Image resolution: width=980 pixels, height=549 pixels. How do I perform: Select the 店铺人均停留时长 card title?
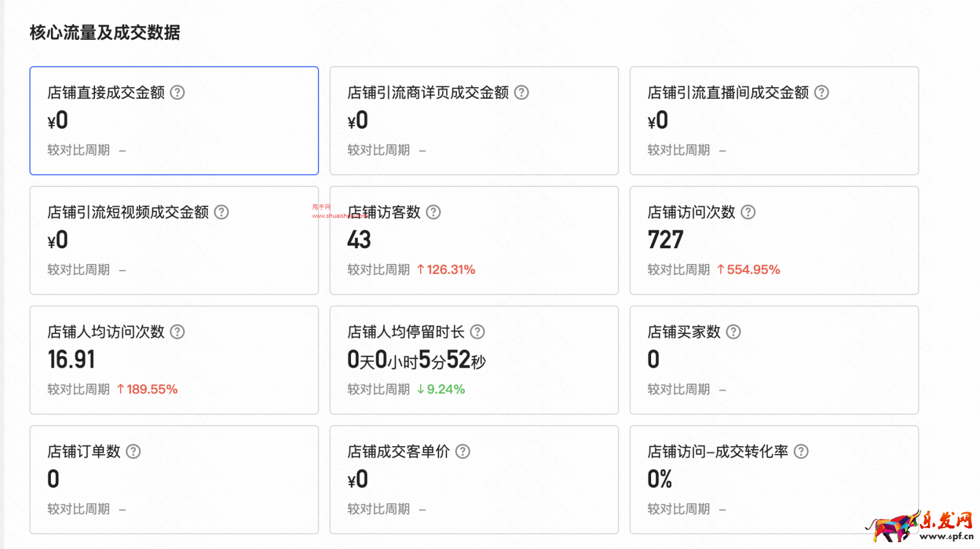[x=406, y=331]
